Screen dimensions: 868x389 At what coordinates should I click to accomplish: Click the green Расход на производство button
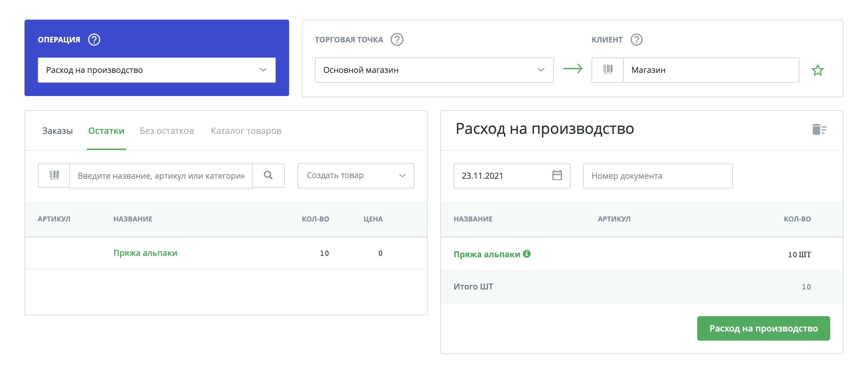pos(763,328)
